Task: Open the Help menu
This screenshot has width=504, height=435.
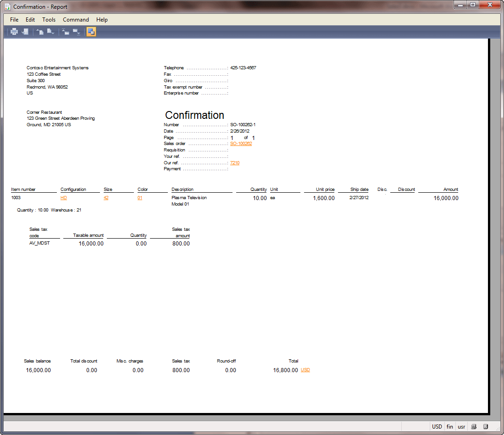Action: (x=102, y=20)
